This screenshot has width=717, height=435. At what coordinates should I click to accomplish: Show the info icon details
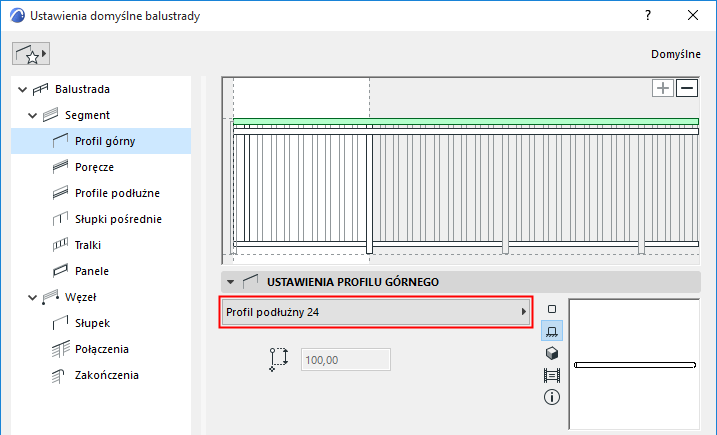point(552,397)
